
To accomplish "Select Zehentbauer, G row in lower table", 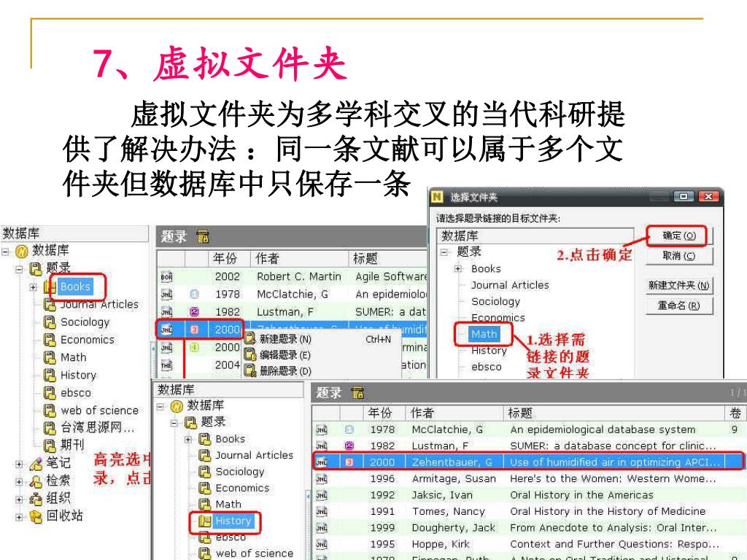I will click(x=528, y=462).
